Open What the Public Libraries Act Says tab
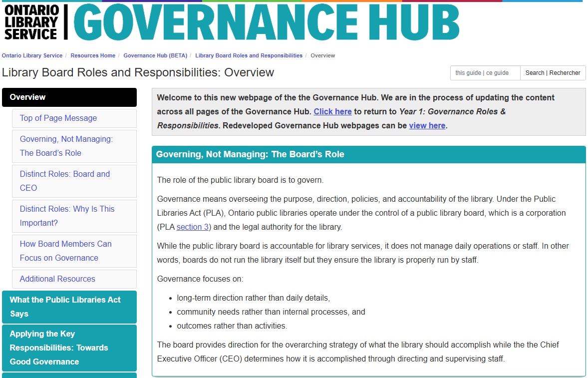This screenshot has width=588, height=378. (69, 307)
